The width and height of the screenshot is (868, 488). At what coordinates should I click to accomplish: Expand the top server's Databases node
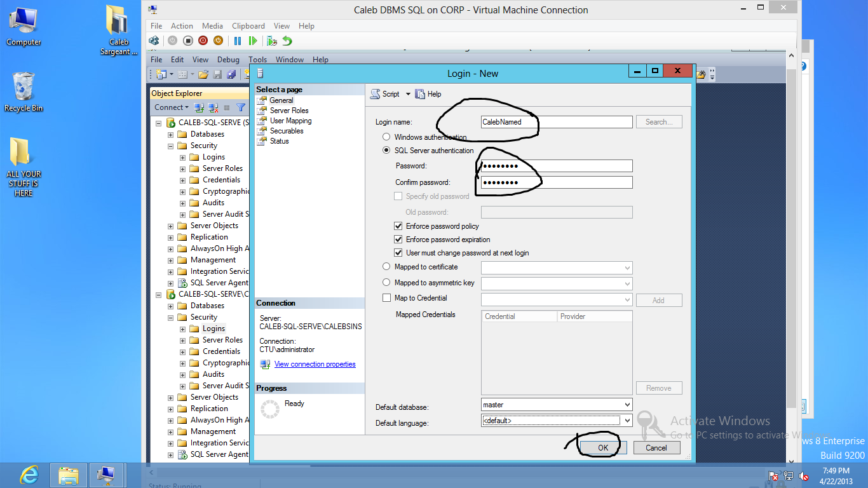tap(170, 134)
